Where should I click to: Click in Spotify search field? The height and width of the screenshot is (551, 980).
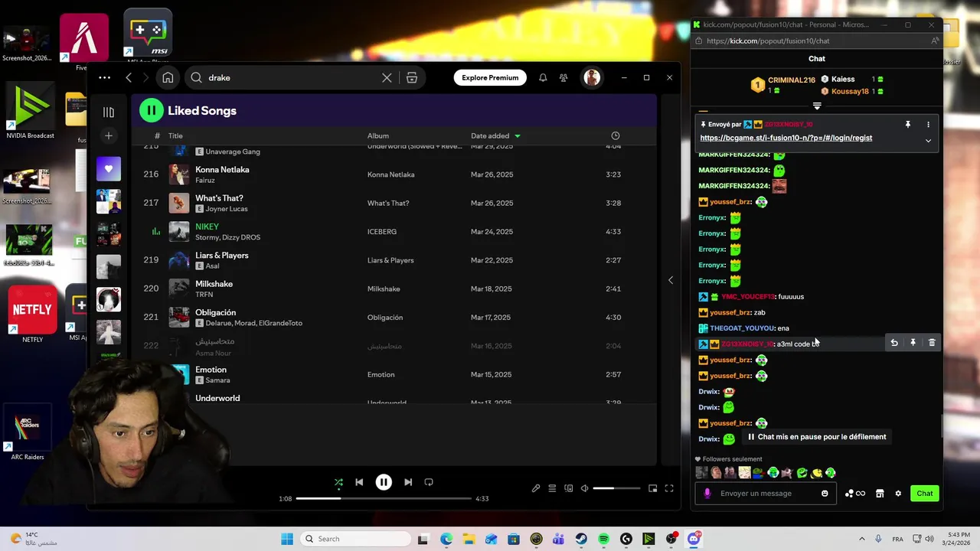tap(291, 77)
